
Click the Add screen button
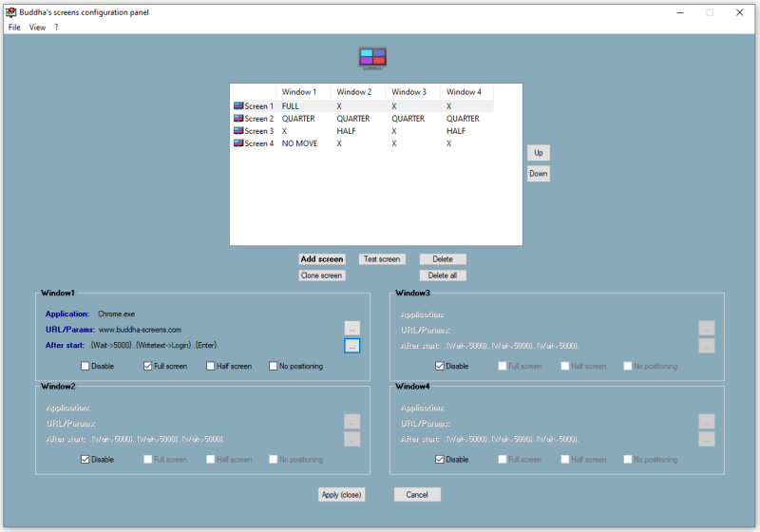322,259
